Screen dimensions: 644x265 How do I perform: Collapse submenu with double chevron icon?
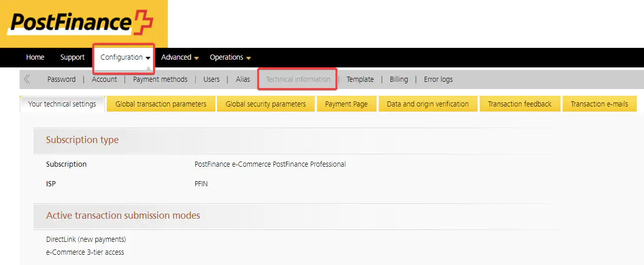(x=27, y=79)
